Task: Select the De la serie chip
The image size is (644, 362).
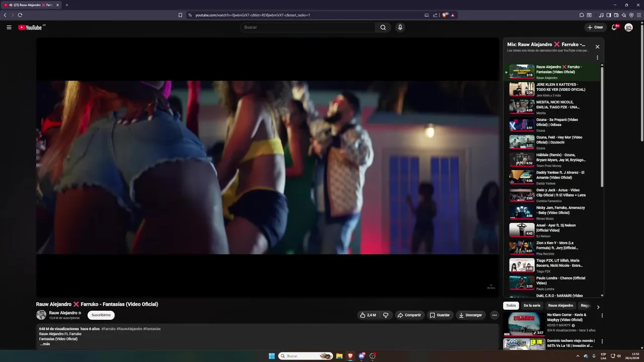Action: click(x=532, y=306)
